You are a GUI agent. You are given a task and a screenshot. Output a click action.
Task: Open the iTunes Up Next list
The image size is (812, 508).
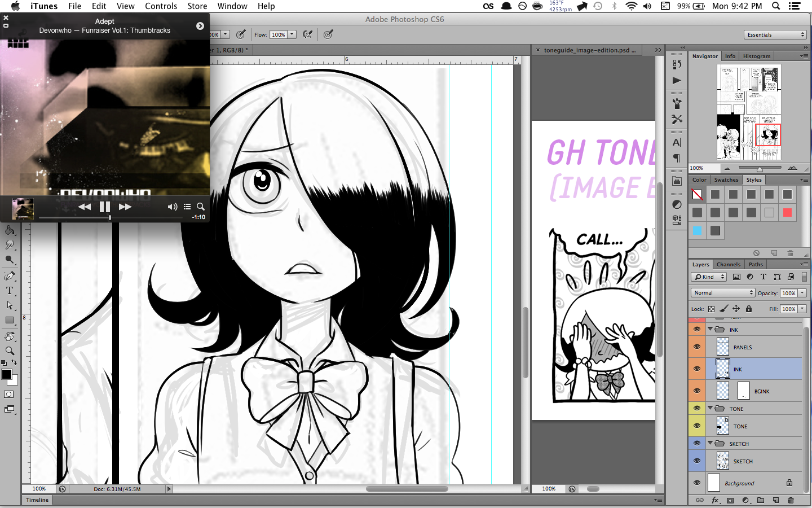(187, 207)
